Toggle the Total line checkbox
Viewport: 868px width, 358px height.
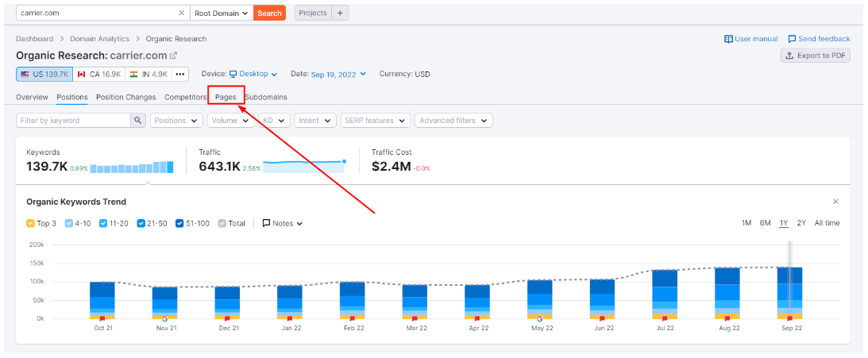pos(222,224)
